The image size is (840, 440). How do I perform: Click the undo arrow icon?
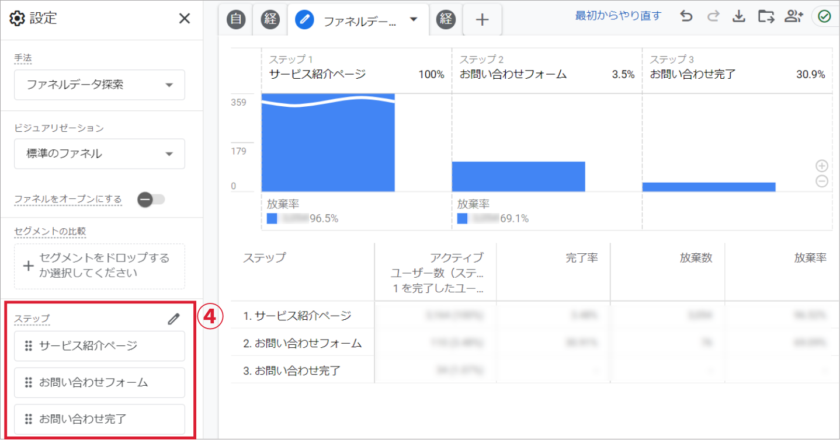tap(685, 17)
